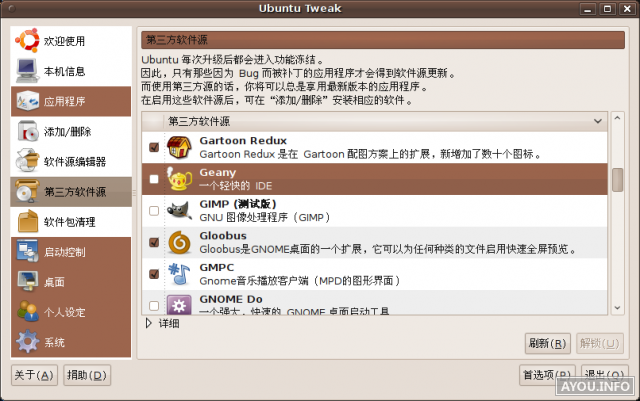Maximize the Ubuntu Tweak window
Viewport: 640px width, 401px height.
(607, 9)
